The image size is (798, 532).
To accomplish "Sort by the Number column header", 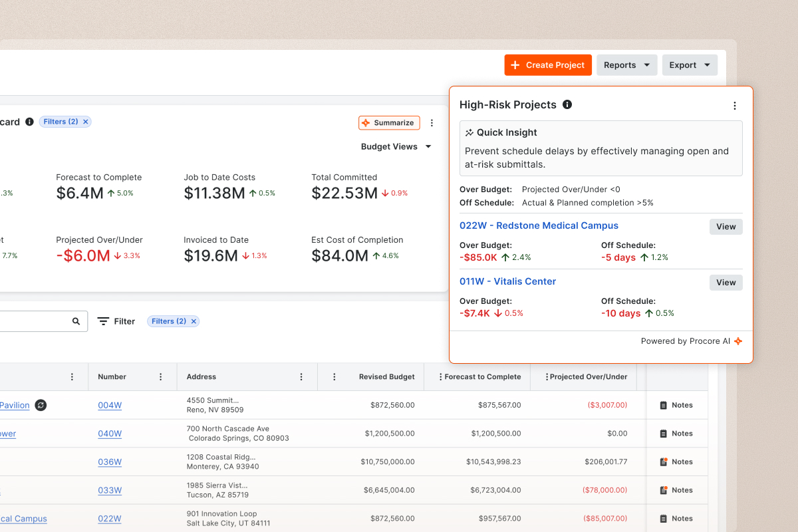I will click(x=112, y=377).
